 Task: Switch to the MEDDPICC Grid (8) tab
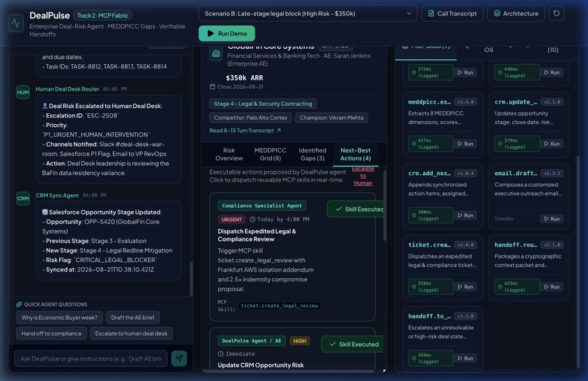[x=270, y=154]
